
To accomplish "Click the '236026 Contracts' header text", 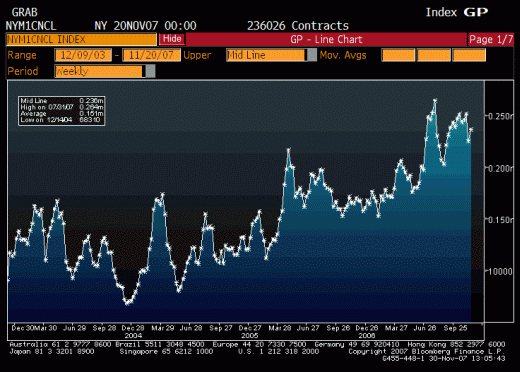I will pos(298,26).
